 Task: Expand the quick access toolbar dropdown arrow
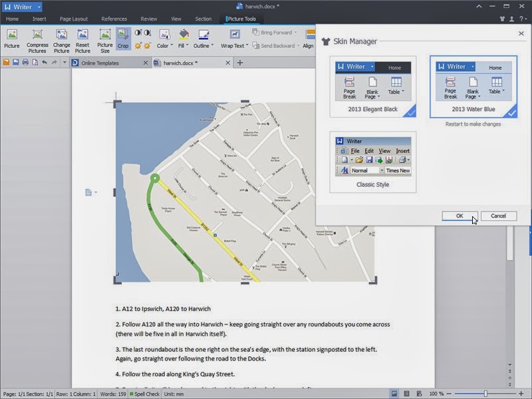point(65,63)
